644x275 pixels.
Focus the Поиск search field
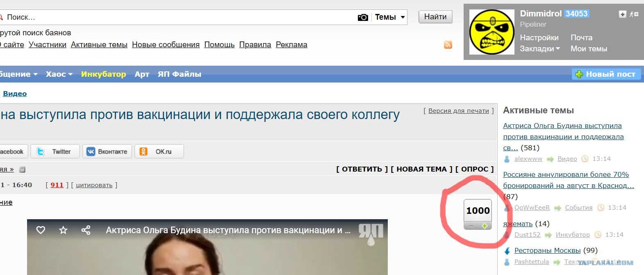(x=178, y=17)
